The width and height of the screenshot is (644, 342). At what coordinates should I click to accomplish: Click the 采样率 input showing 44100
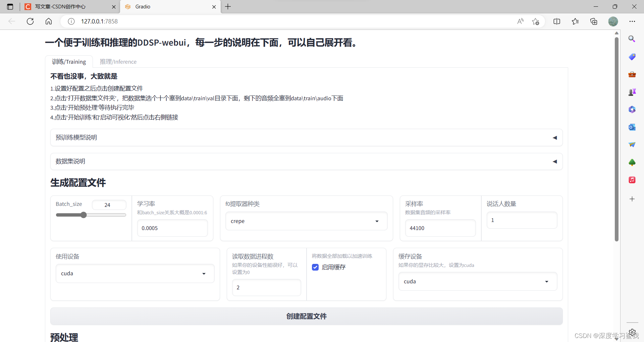click(x=440, y=228)
